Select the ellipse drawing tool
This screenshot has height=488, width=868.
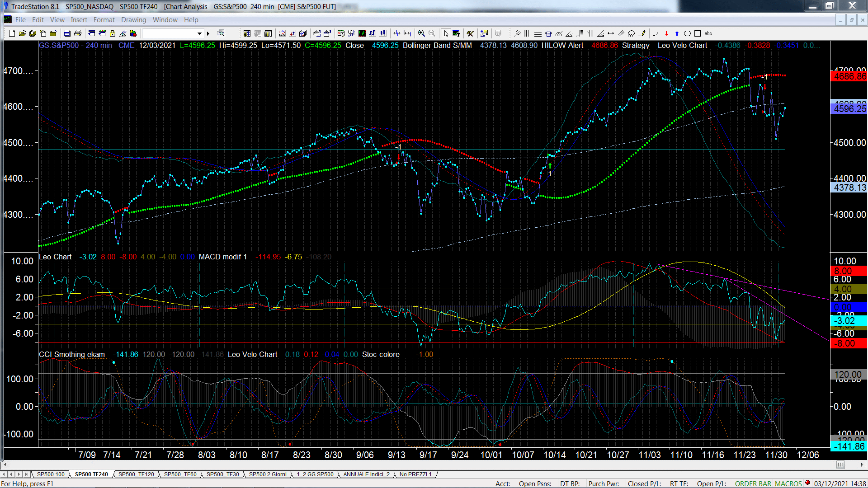pyautogui.click(x=687, y=33)
